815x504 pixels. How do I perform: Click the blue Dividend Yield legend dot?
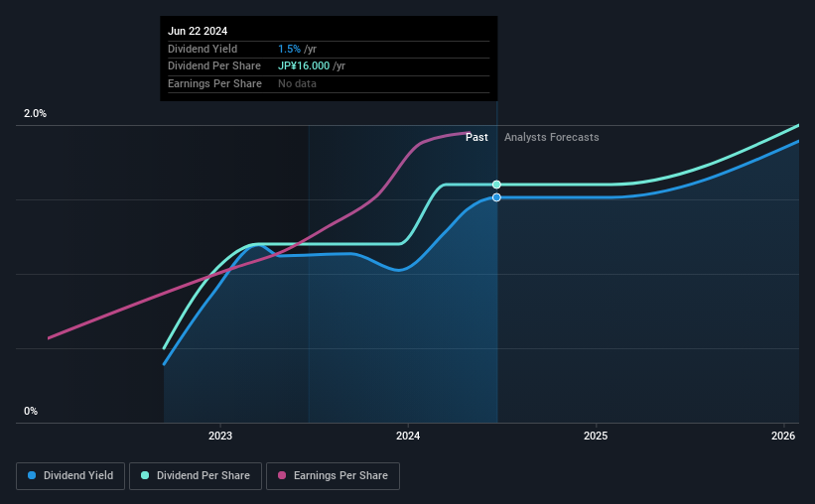pyautogui.click(x=32, y=475)
